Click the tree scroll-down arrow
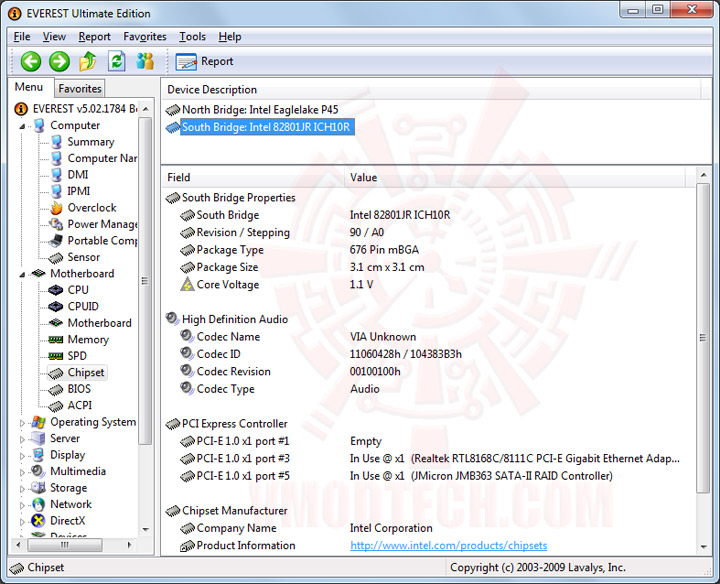This screenshot has height=584, width=720. coord(146,529)
